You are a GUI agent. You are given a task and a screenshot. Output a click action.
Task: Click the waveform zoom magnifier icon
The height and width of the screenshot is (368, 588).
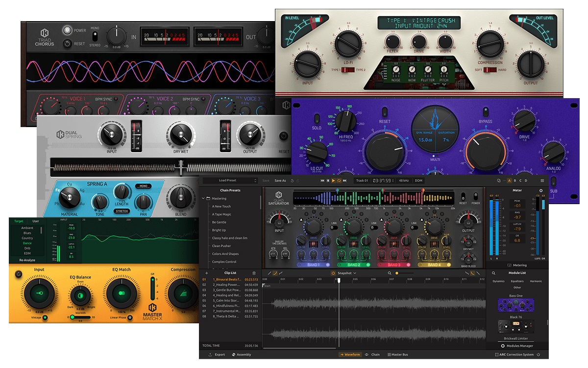390,273
